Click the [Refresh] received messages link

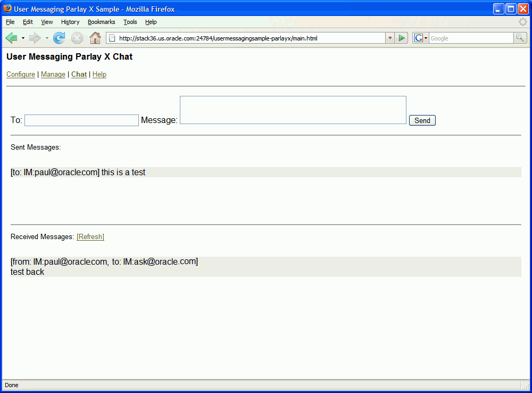point(90,237)
